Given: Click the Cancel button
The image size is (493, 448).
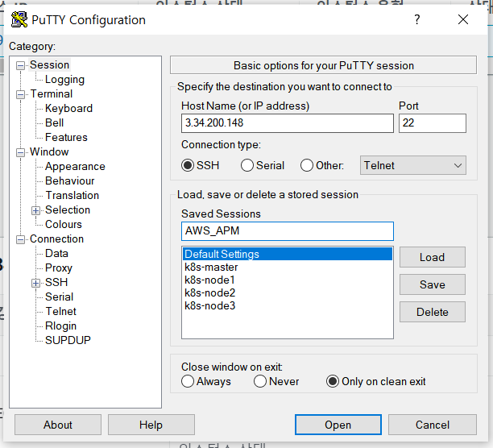Looking at the screenshot, I should tap(433, 425).
